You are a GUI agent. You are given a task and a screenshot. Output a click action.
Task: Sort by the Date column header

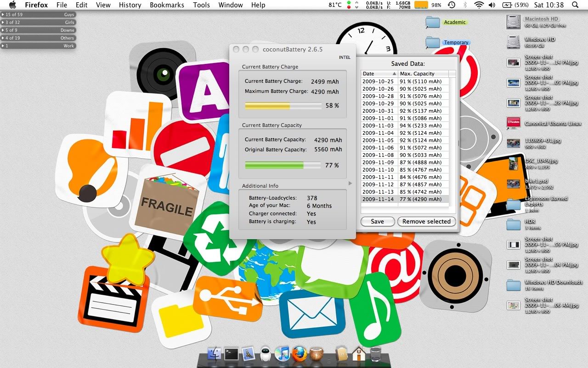379,74
